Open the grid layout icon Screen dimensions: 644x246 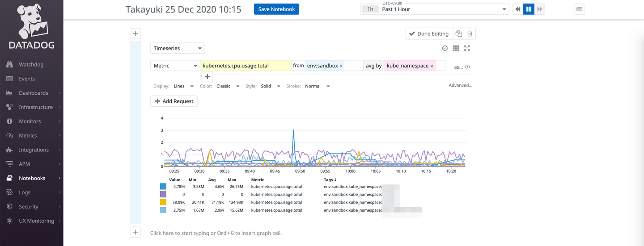coord(456,48)
